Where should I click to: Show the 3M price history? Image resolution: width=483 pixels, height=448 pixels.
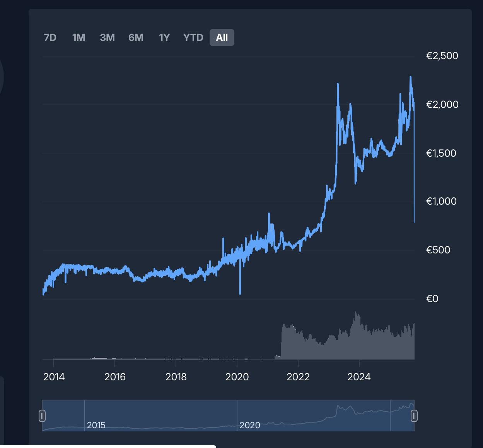click(107, 38)
